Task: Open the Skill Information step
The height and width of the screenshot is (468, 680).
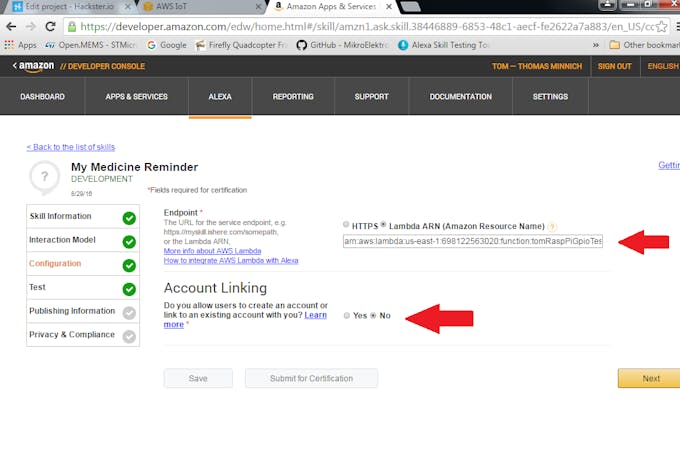Action: (x=83, y=216)
